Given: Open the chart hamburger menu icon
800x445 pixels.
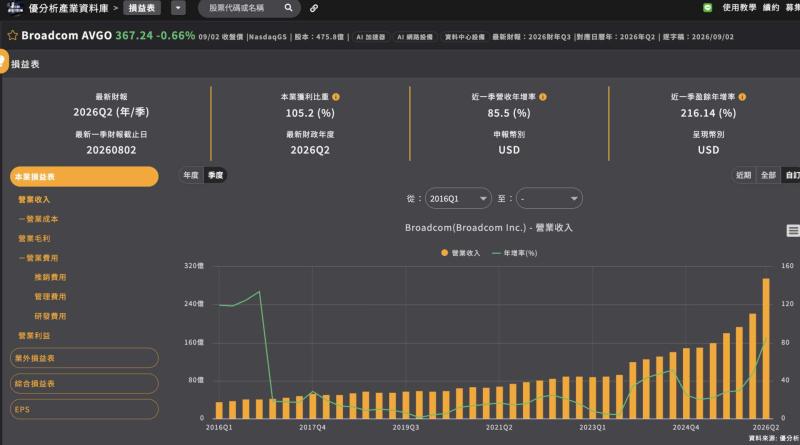Looking at the screenshot, I should (793, 231).
